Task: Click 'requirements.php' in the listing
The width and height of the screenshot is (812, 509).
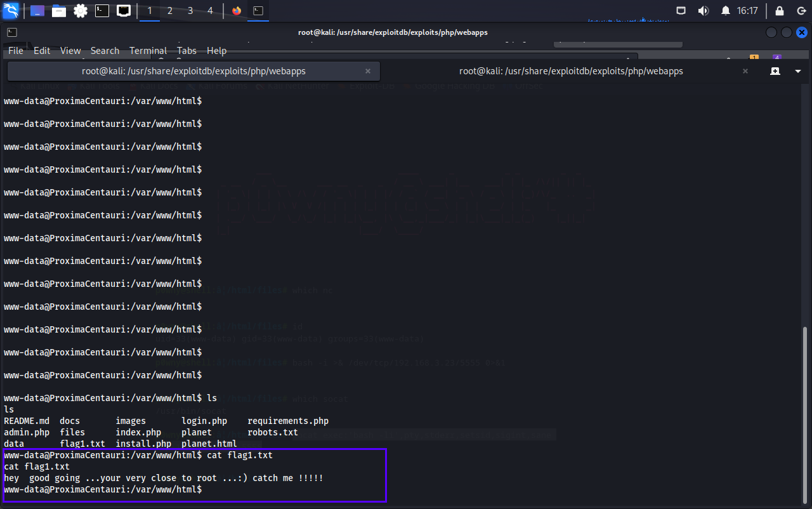Action: click(288, 421)
